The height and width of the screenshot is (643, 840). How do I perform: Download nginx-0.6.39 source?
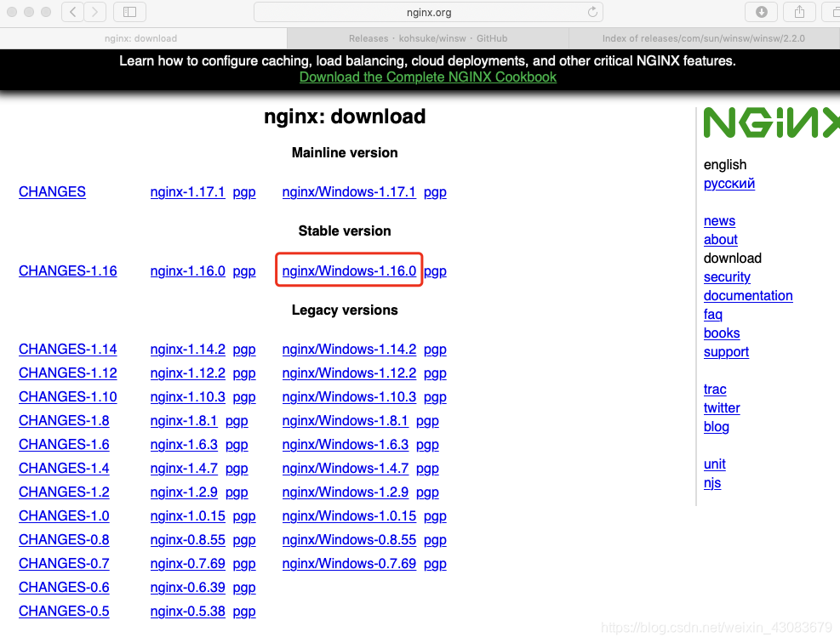click(187, 588)
